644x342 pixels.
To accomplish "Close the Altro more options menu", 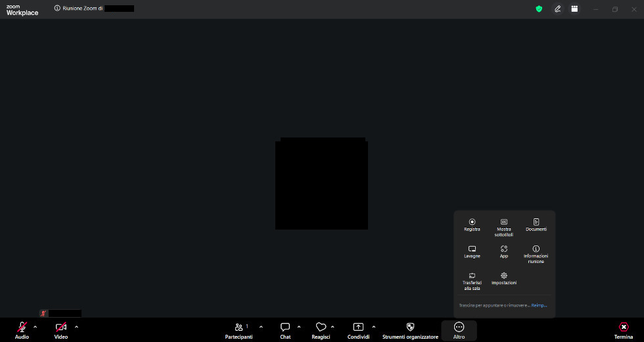I will [x=459, y=330].
